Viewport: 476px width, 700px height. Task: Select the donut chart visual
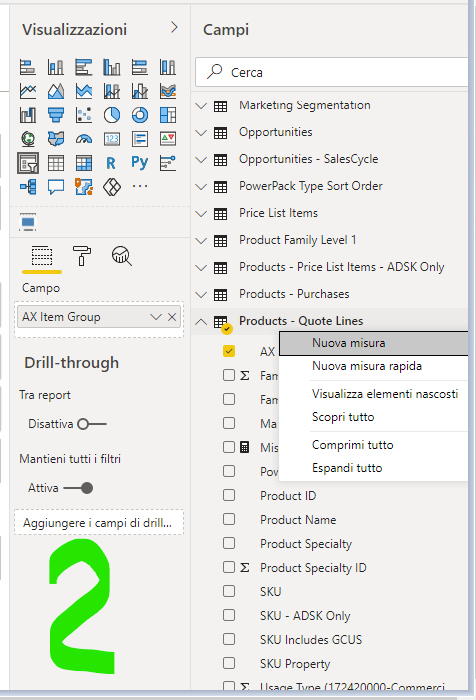coord(140,115)
